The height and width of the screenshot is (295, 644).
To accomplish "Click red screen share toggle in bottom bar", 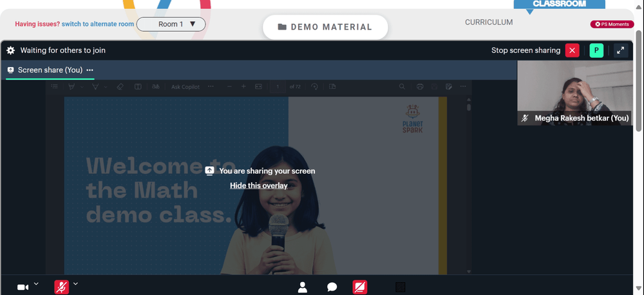I will [x=360, y=287].
